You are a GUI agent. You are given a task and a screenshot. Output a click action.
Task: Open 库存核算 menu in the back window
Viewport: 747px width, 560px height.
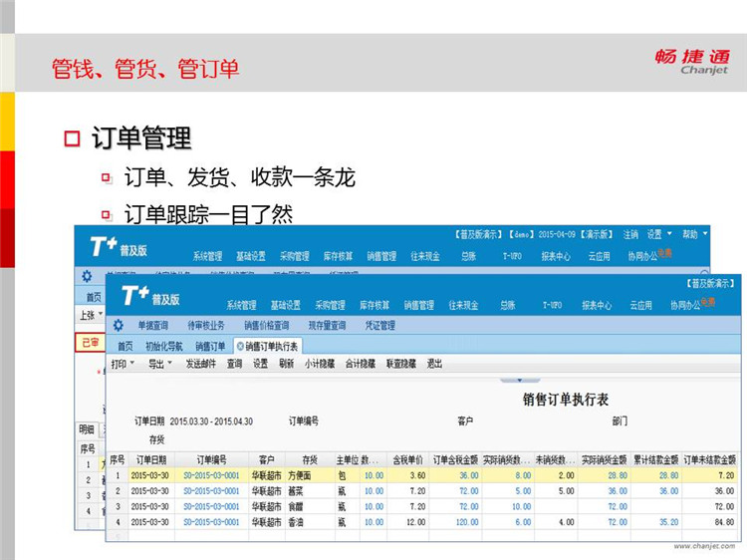[x=338, y=256]
